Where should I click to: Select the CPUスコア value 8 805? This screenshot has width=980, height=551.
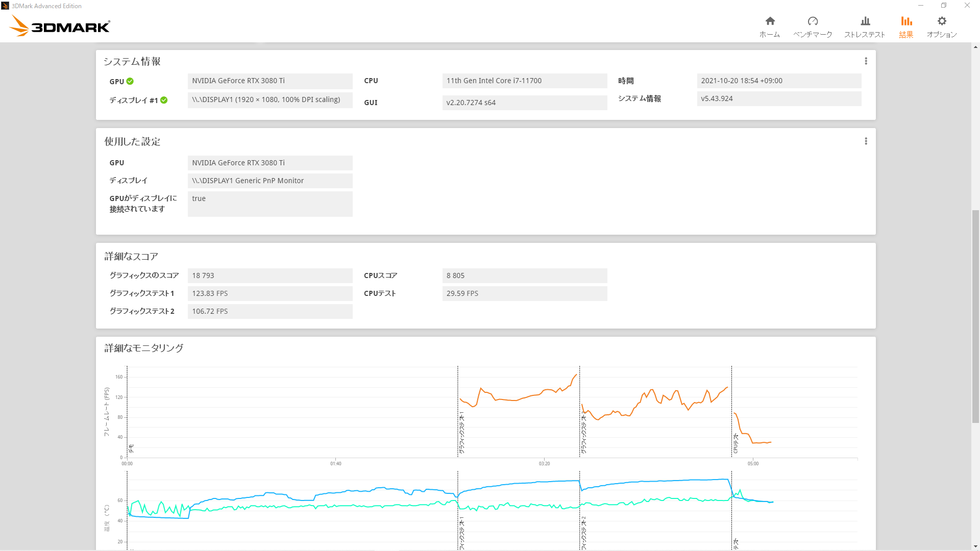coord(525,275)
